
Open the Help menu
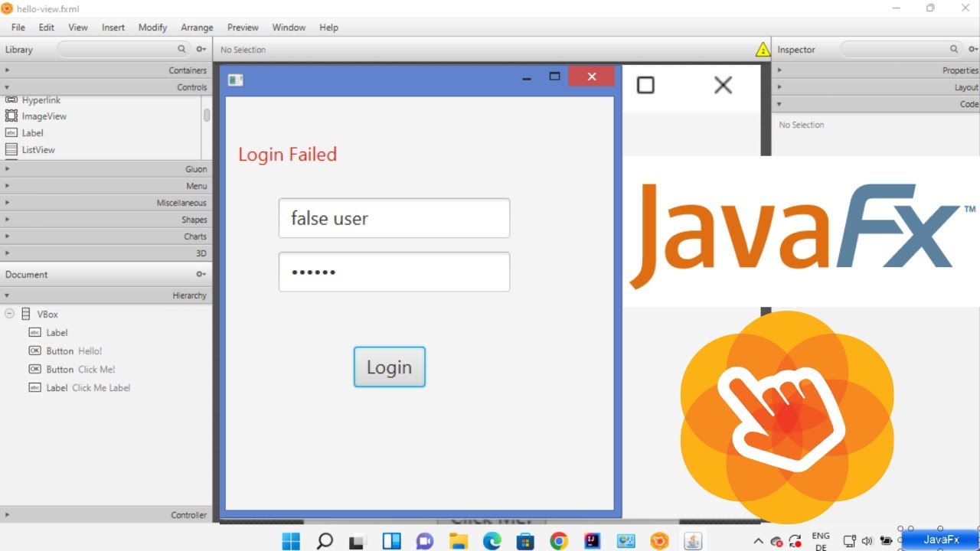click(328, 28)
